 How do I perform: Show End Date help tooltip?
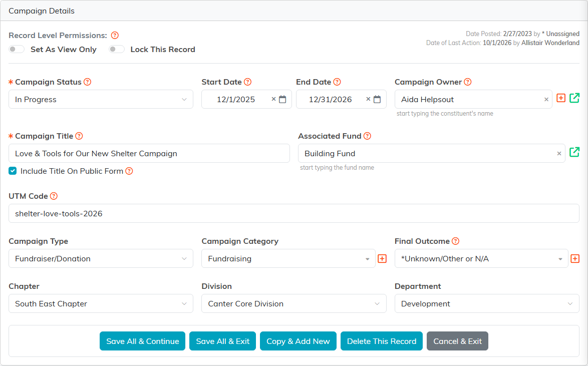(x=337, y=82)
